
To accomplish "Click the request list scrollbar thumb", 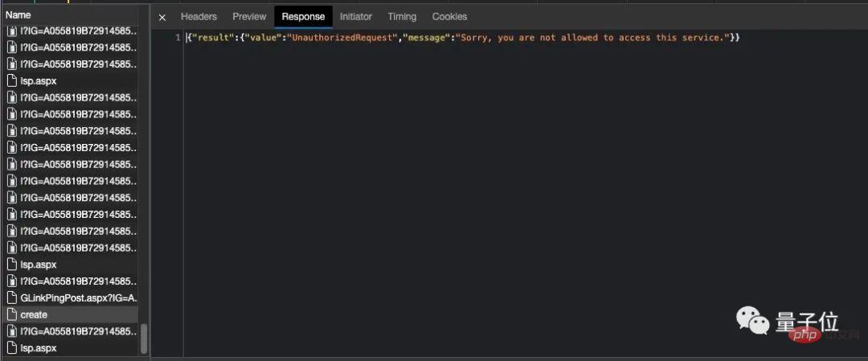I will coord(144,338).
